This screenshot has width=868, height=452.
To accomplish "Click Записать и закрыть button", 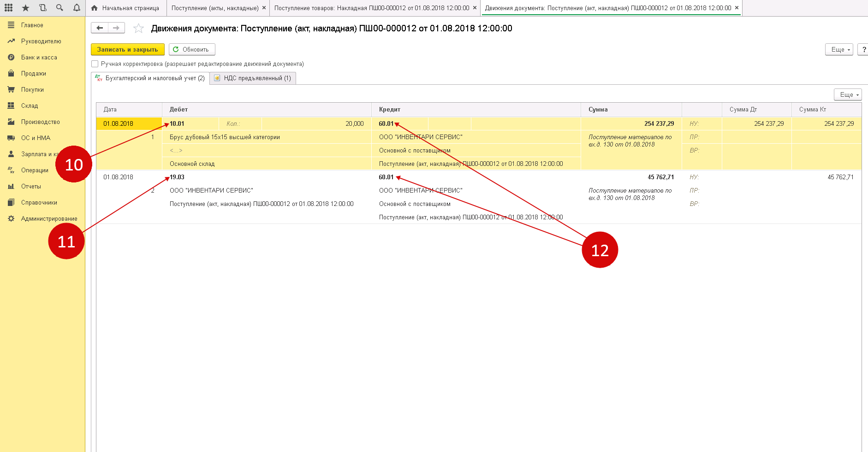I will [127, 49].
